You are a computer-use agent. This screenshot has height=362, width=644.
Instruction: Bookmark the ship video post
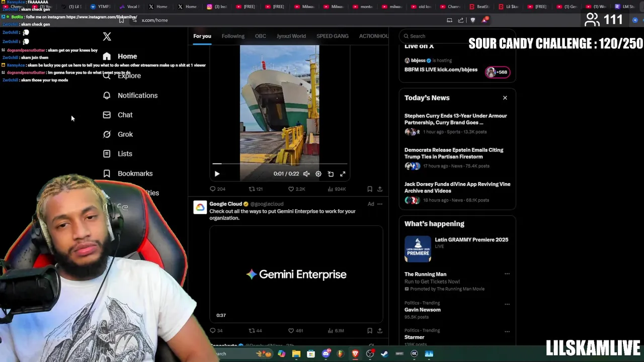[x=370, y=189]
